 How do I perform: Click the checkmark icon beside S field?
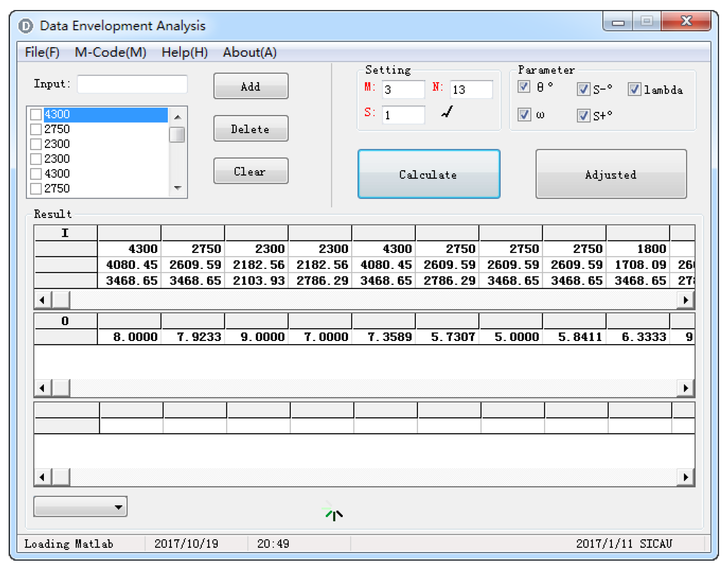(x=447, y=112)
